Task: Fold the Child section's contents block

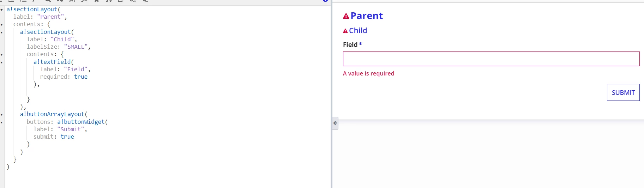Action: pos(2,54)
